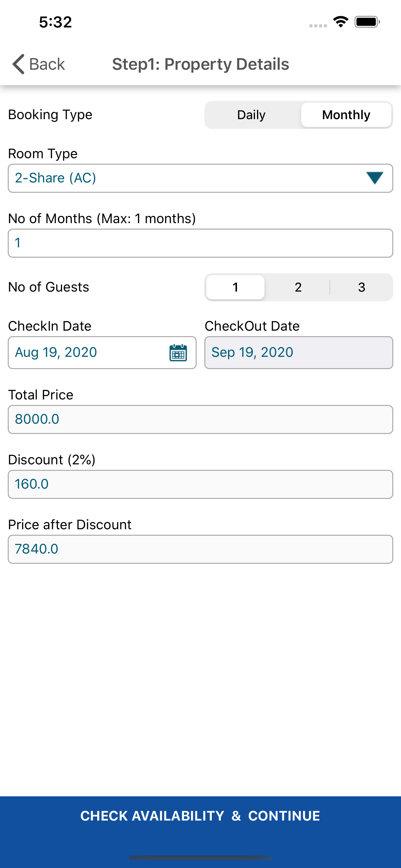The image size is (401, 868).
Task: Tap the Discount field showing 160.0
Action: pyautogui.click(x=200, y=484)
